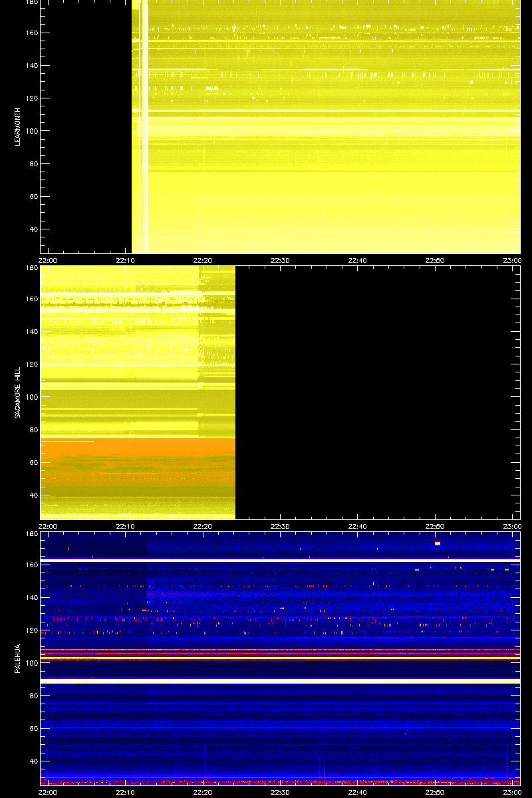
Task: Select frequency label 160 on Sagamore Hill axis
Action: (31, 299)
